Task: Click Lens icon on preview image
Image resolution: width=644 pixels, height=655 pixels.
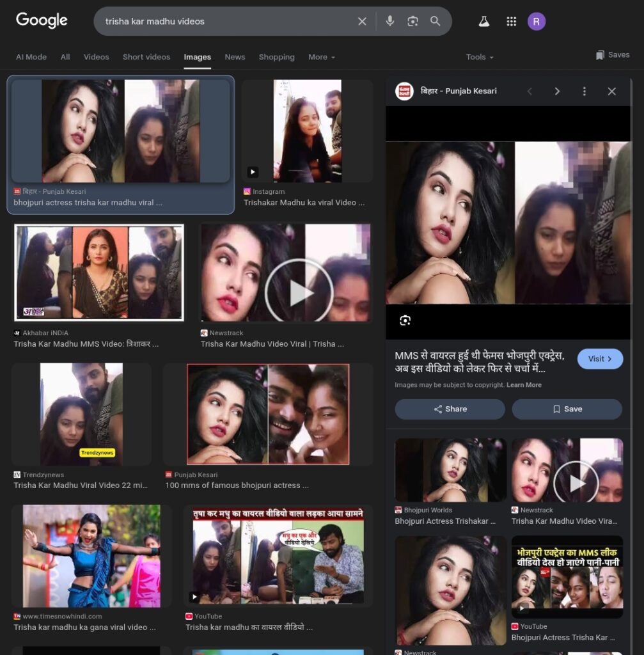Action: pyautogui.click(x=405, y=320)
